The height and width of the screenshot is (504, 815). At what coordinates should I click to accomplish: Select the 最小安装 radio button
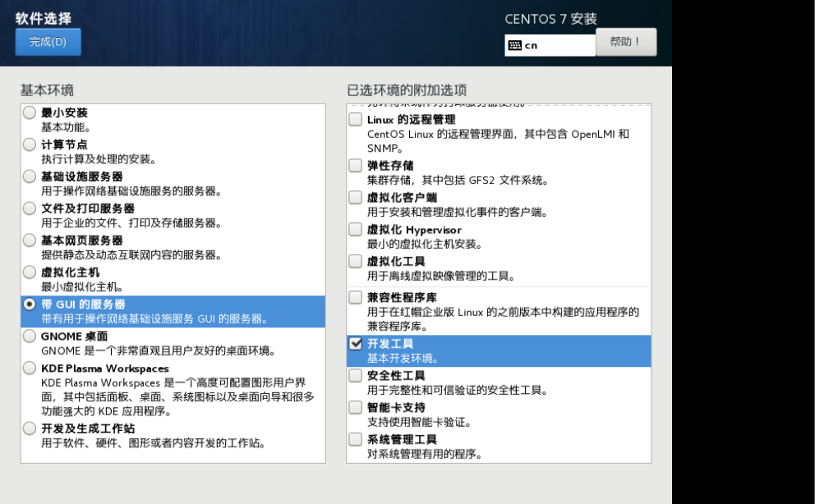(x=30, y=112)
